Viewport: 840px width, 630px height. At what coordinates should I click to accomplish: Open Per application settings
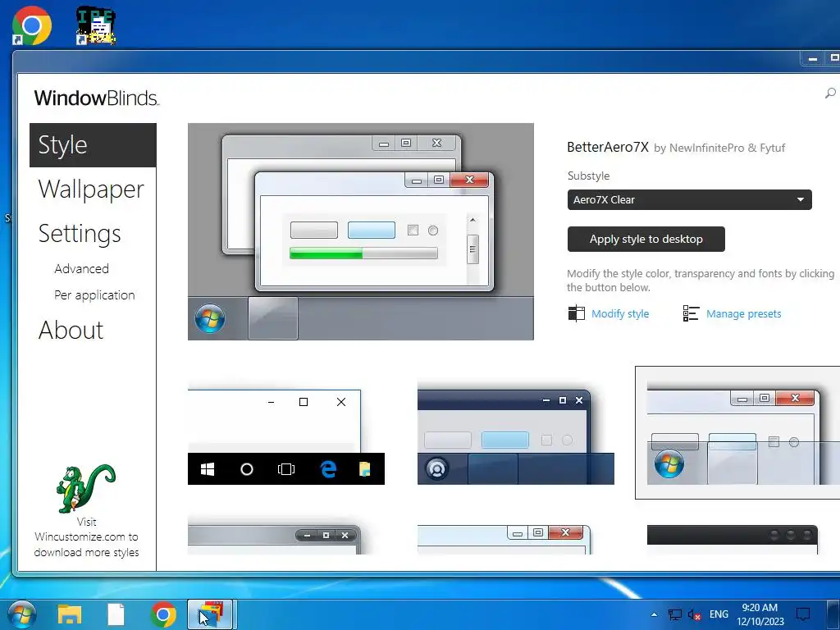click(94, 295)
